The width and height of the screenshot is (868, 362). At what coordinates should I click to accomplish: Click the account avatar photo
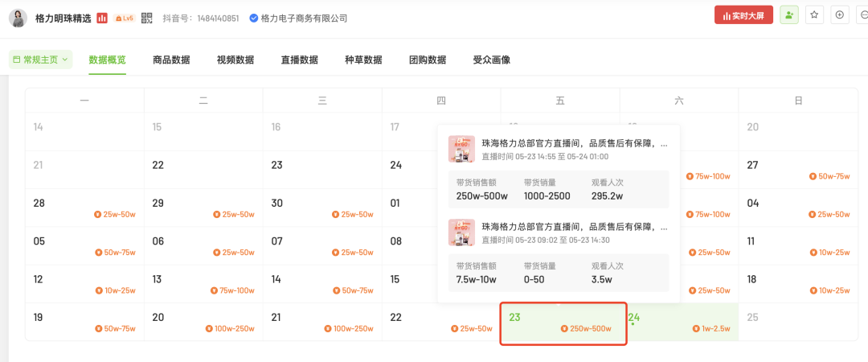point(18,18)
